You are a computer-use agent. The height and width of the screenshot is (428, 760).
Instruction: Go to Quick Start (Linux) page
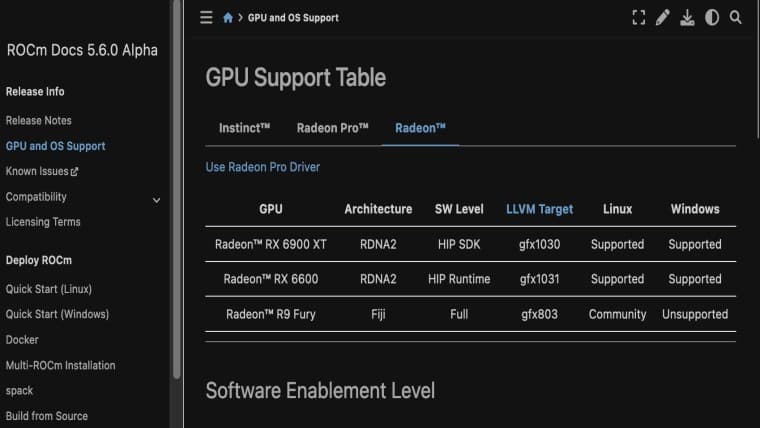57,289
